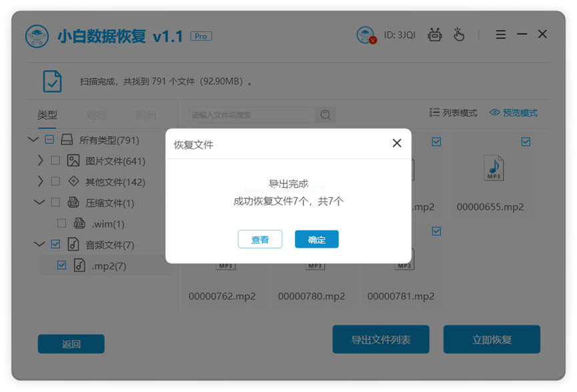The width and height of the screenshot is (577, 392).
Task: Expand the 其他文件(142) tree node
Action: 40,181
